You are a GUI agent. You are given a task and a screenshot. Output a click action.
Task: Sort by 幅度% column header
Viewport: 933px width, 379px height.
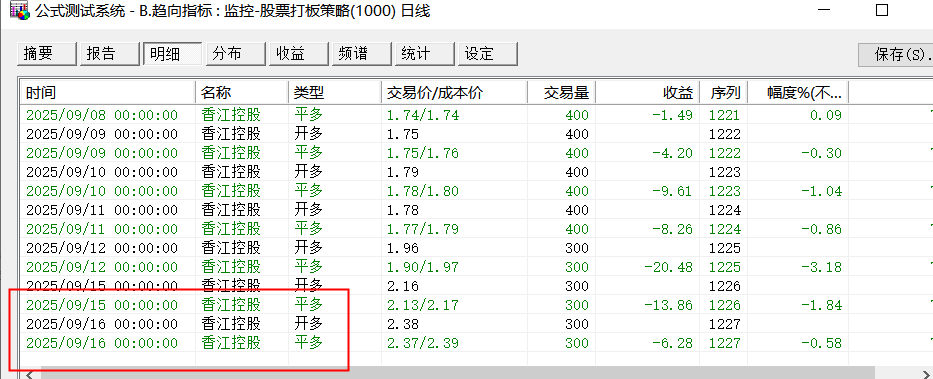point(798,92)
